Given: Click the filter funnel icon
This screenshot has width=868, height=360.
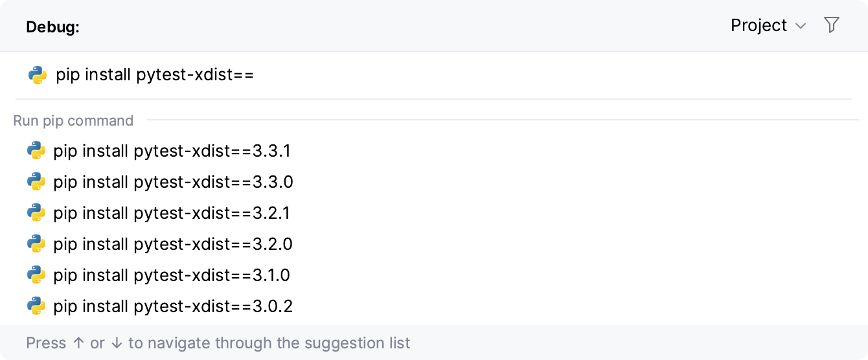Looking at the screenshot, I should pyautogui.click(x=832, y=25).
